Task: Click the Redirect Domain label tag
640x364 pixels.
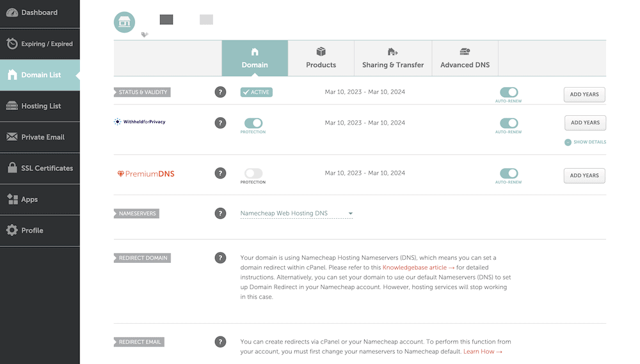Action: [x=143, y=258]
